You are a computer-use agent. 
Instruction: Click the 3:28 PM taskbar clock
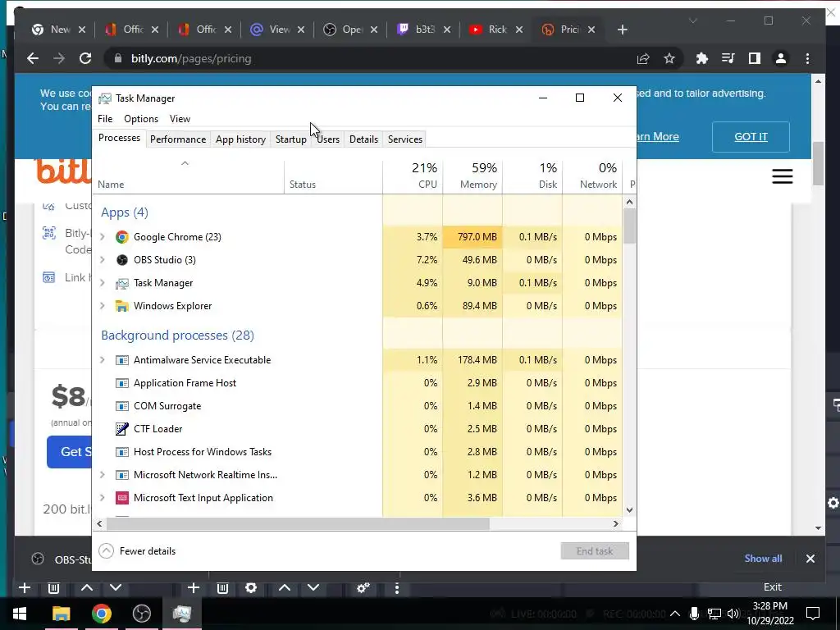click(x=769, y=614)
